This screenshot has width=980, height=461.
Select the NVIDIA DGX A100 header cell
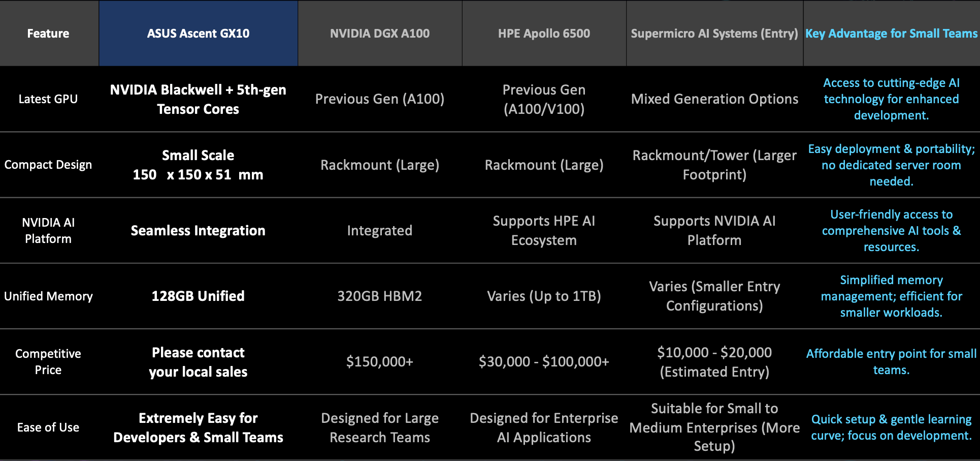379,34
